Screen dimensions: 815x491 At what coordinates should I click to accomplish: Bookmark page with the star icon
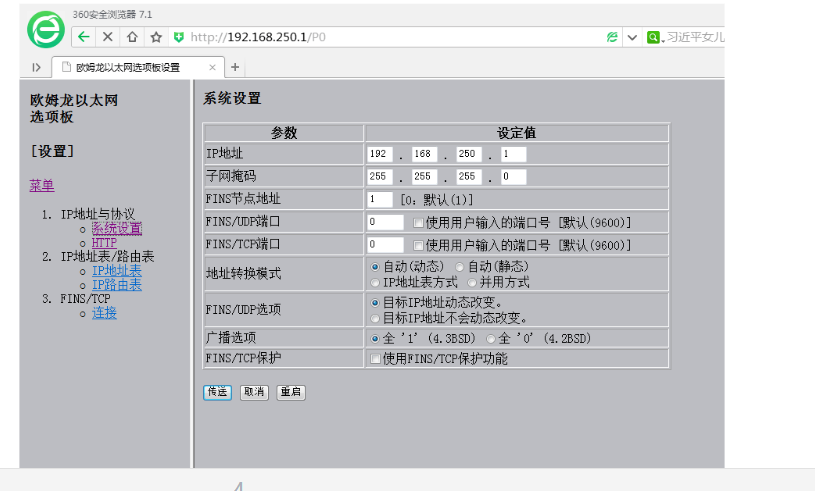(x=156, y=37)
